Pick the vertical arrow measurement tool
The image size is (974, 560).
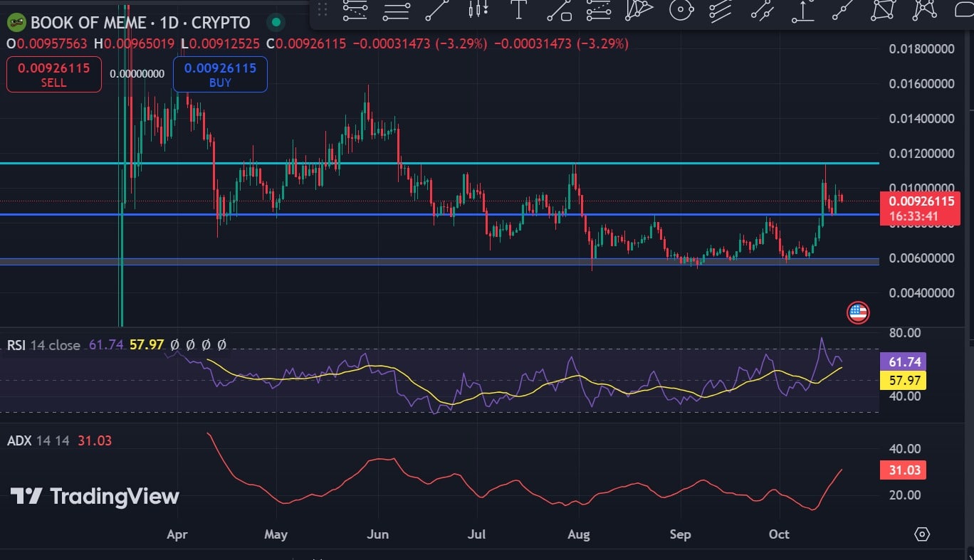803,10
